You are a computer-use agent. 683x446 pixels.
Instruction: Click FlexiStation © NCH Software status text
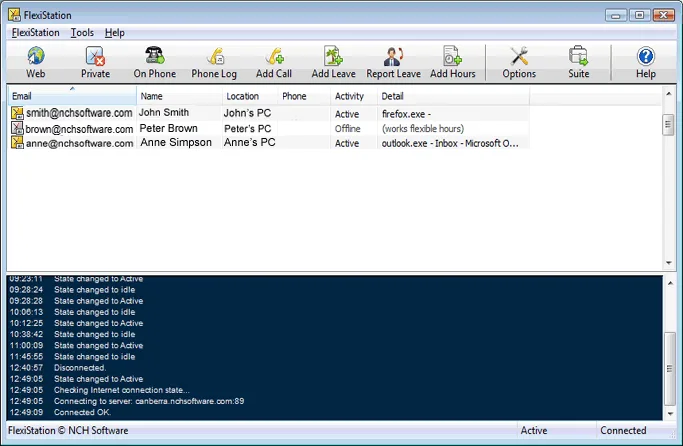click(68, 430)
